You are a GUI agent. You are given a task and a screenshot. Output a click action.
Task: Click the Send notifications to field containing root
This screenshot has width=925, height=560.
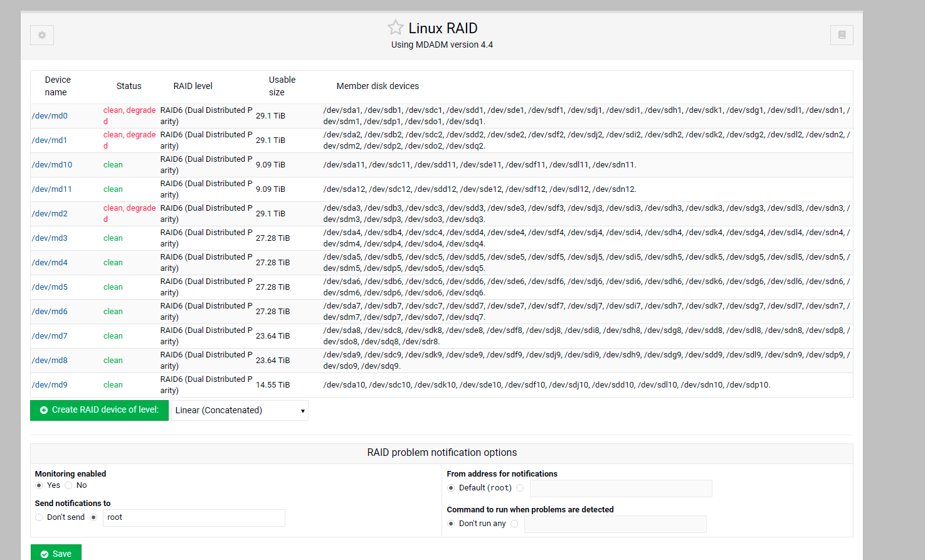[x=194, y=517]
